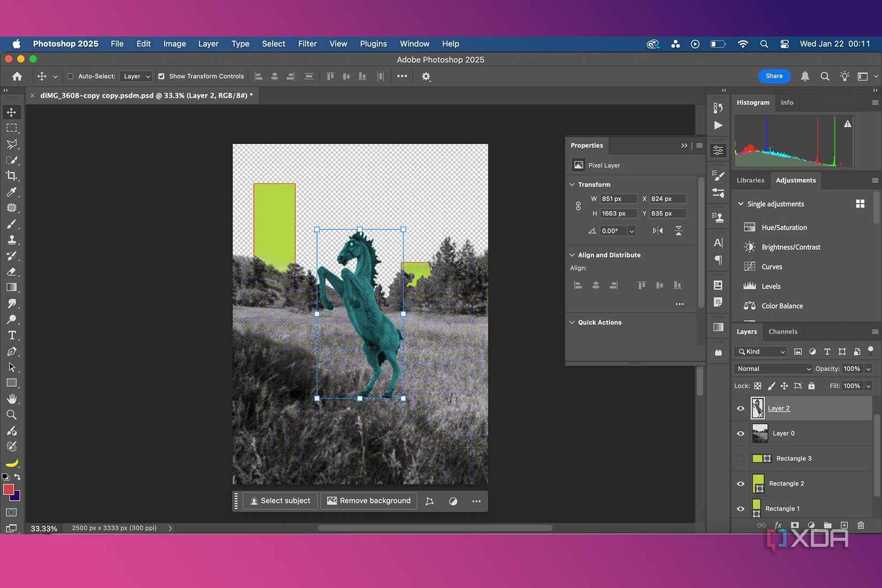Open Hue/Saturation adjustment
Screen dimensions: 882x588
tap(784, 227)
